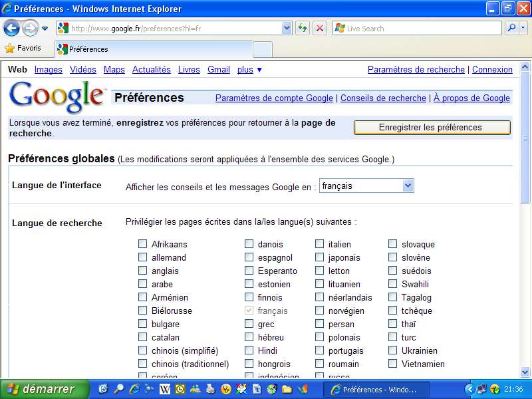Click the vertical scrollbar down arrow
Viewport: 532px width, 399px height.
click(525, 372)
